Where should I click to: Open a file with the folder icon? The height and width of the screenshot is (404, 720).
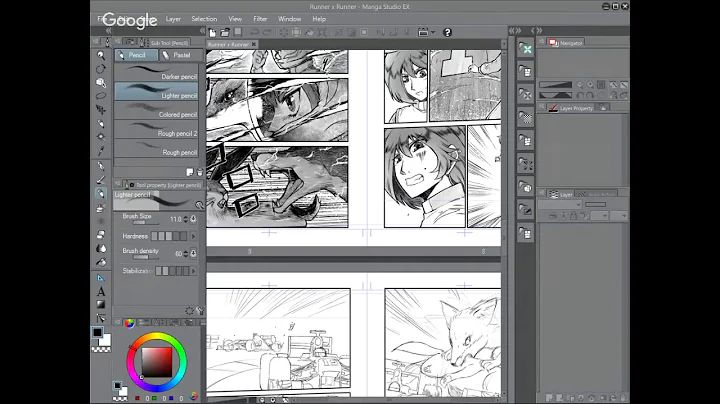tap(225, 32)
